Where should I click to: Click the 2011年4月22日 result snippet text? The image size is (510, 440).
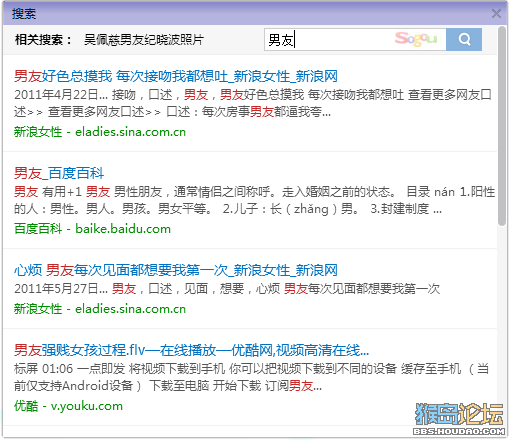[253, 103]
